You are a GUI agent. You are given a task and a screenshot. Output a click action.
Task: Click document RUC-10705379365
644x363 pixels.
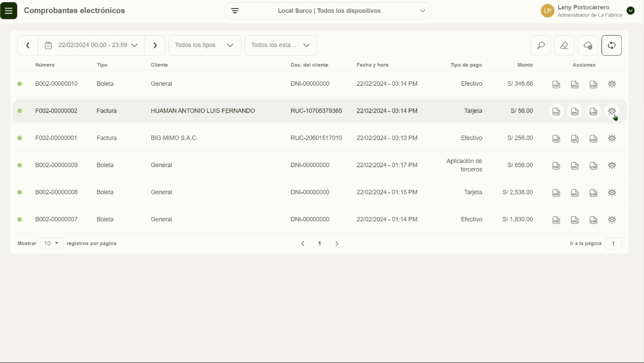click(316, 111)
